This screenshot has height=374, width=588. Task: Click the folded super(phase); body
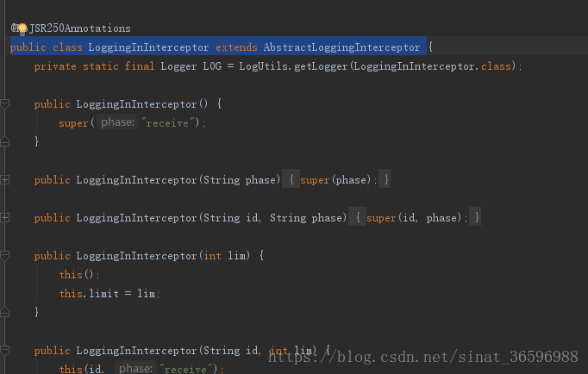click(x=335, y=180)
